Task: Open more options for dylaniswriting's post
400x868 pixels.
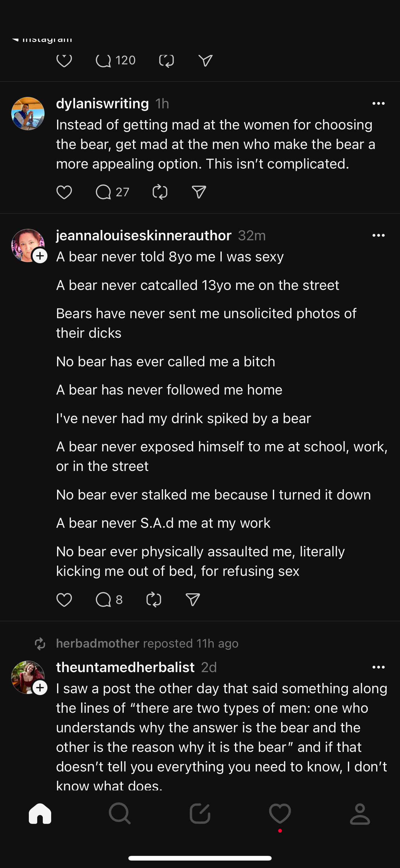Action: [379, 103]
